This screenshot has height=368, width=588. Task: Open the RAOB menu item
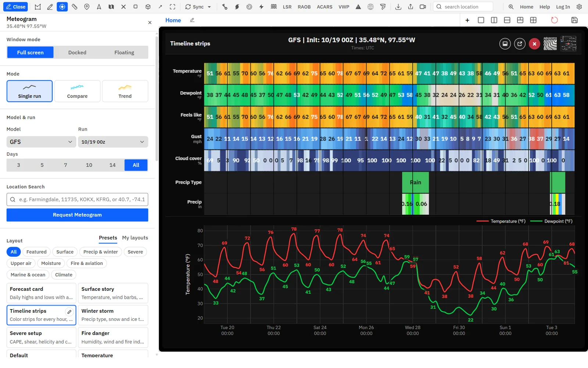coord(304,7)
